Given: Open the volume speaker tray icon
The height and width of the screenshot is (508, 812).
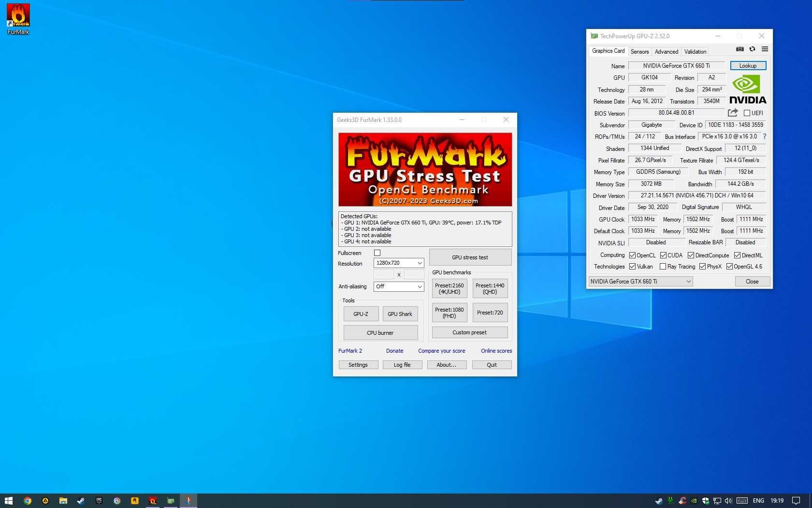Looking at the screenshot, I should click(728, 501).
